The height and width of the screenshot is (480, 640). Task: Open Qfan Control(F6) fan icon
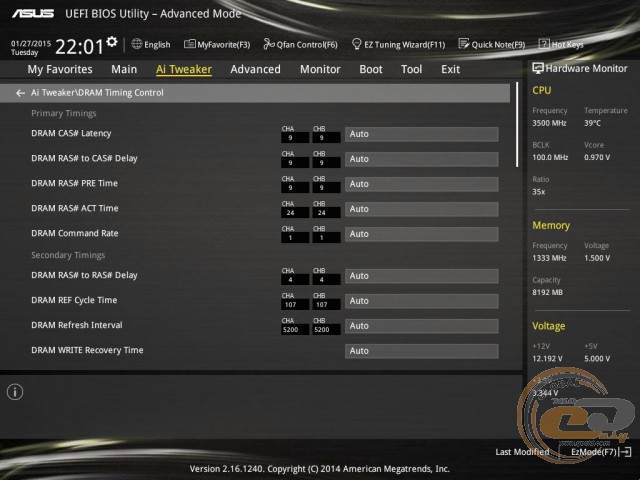pos(269,44)
